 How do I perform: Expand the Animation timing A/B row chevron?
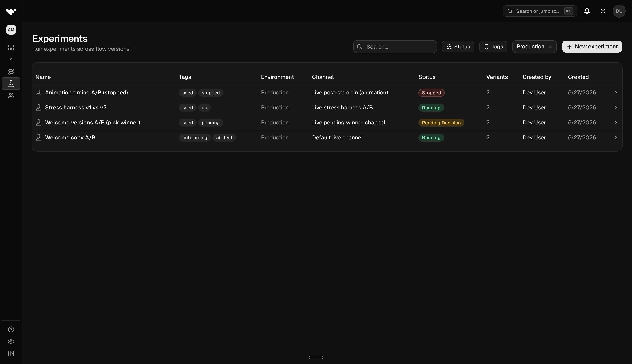616,93
